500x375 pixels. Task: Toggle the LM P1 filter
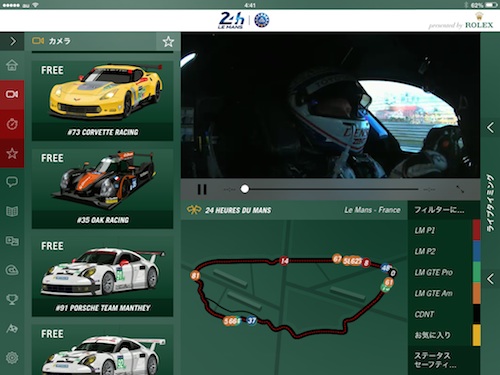[x=440, y=230]
